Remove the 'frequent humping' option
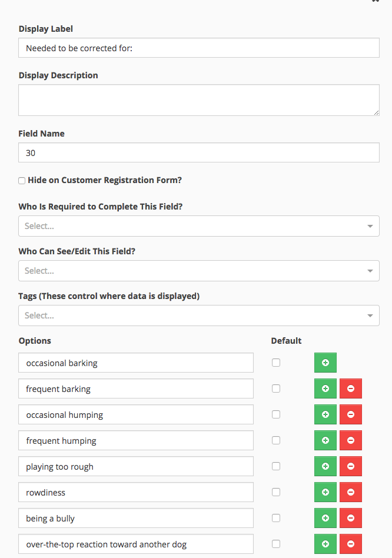Image resolution: width=392 pixels, height=558 pixels. (351, 440)
